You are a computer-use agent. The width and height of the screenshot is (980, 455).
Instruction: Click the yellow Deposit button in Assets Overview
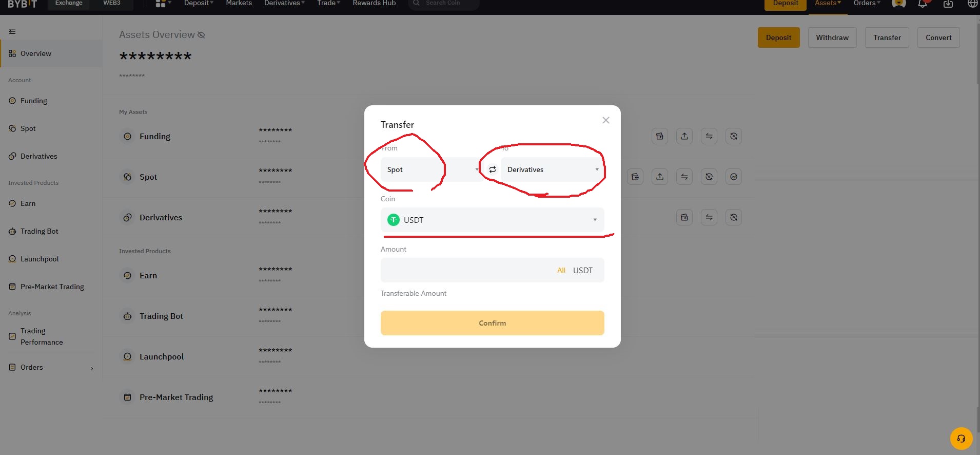pyautogui.click(x=778, y=37)
